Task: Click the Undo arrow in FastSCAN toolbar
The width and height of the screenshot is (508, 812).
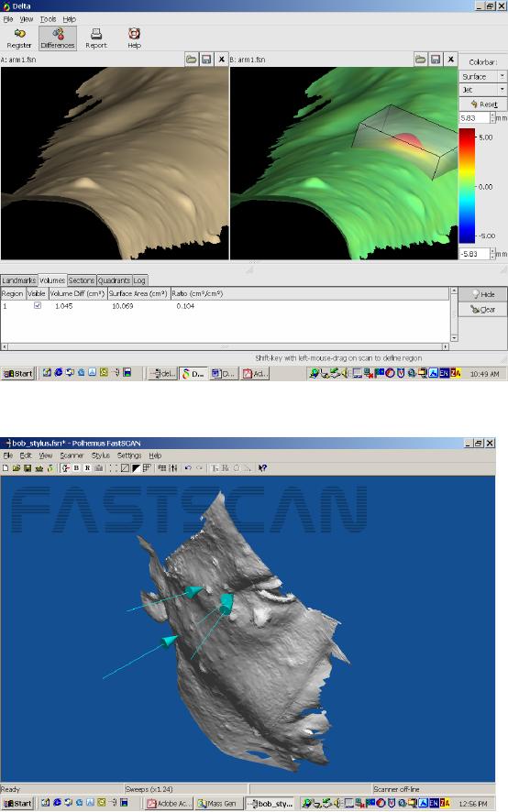Action: [188, 468]
